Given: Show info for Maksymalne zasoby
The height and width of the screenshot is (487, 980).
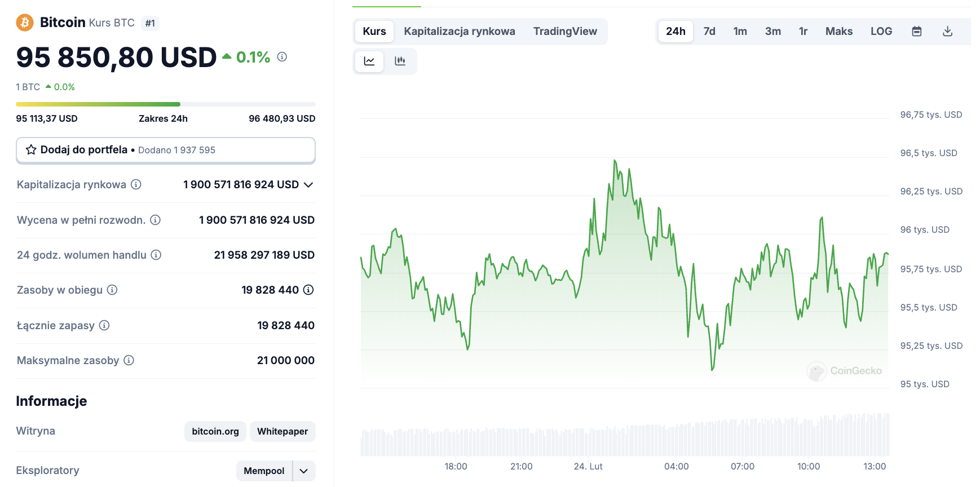Looking at the screenshot, I should pyautogui.click(x=129, y=360).
